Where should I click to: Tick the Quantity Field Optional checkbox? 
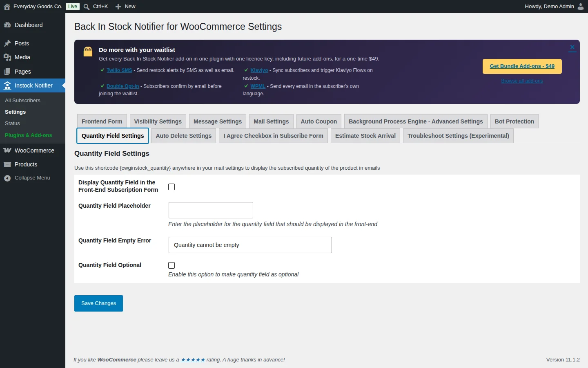click(x=171, y=265)
